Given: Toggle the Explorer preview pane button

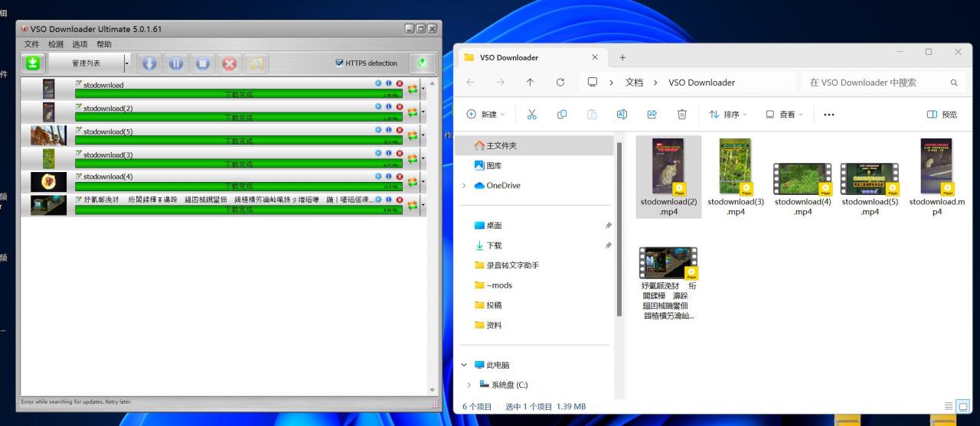Looking at the screenshot, I should coord(942,115).
